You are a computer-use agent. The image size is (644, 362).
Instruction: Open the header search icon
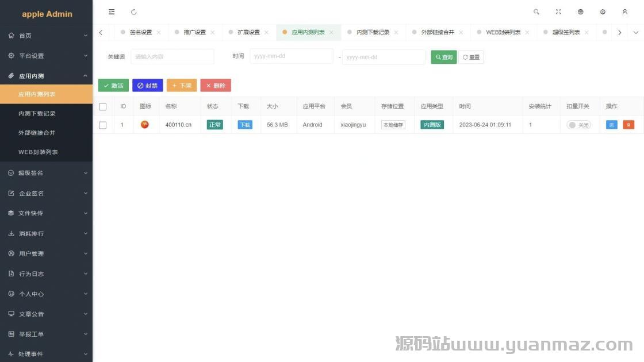(x=536, y=12)
